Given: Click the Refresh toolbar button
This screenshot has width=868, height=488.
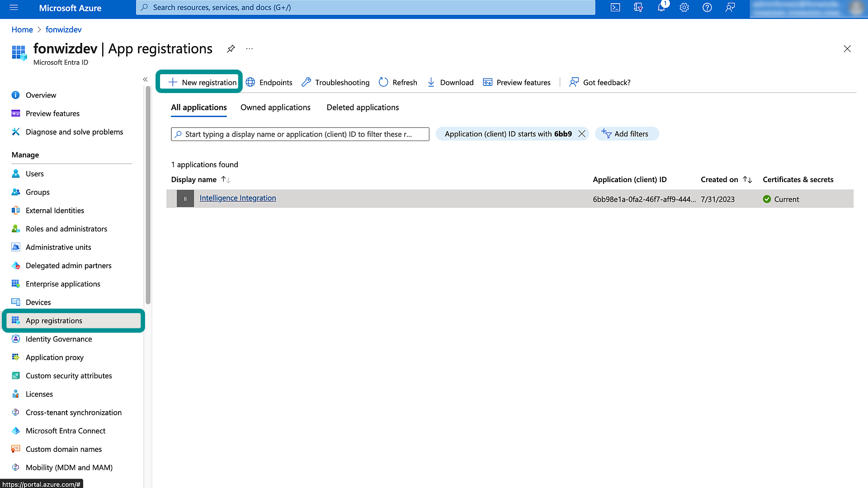Looking at the screenshot, I should 398,82.
